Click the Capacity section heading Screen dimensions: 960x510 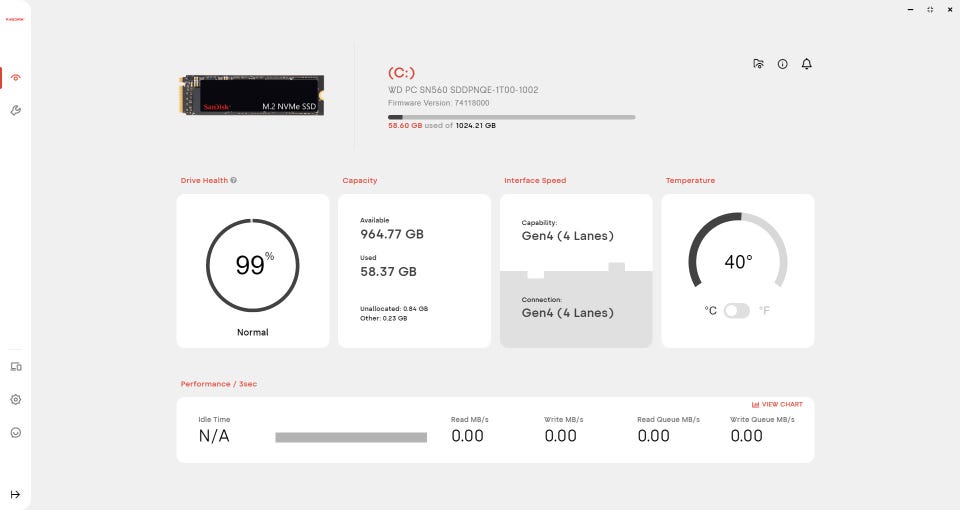(x=360, y=180)
